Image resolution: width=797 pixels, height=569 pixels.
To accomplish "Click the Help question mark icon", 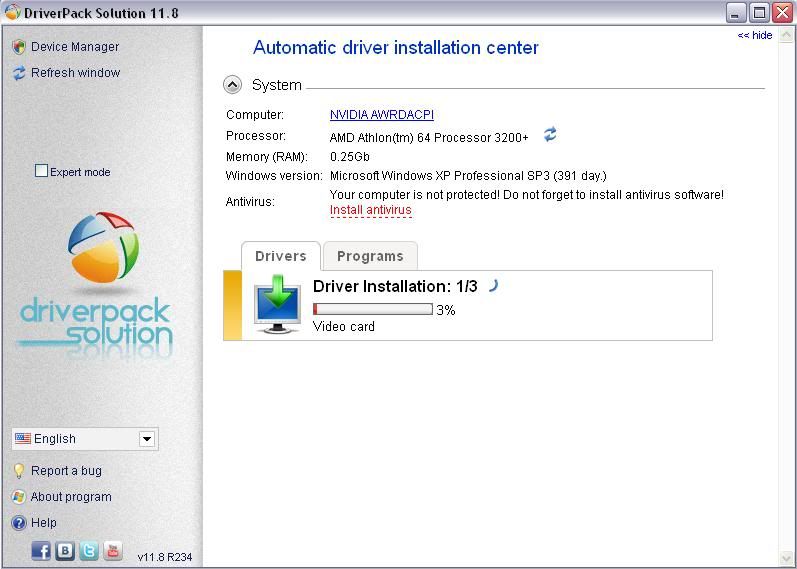I will coord(19,523).
